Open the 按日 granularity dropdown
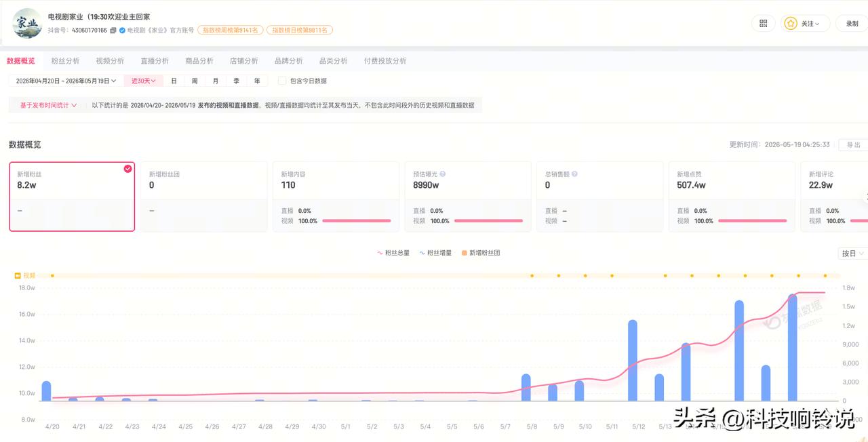The width and height of the screenshot is (868, 442). (x=853, y=254)
